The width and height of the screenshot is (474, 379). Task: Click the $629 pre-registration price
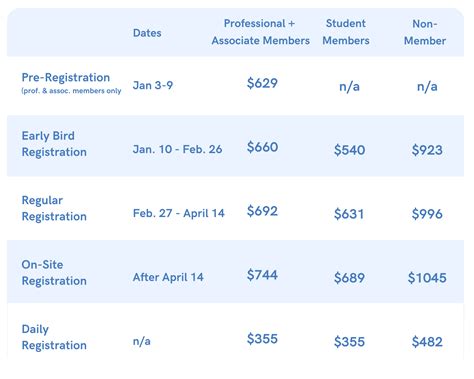click(x=262, y=83)
